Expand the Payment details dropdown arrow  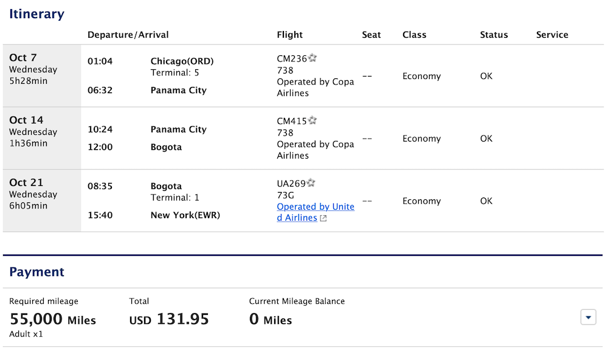click(588, 317)
